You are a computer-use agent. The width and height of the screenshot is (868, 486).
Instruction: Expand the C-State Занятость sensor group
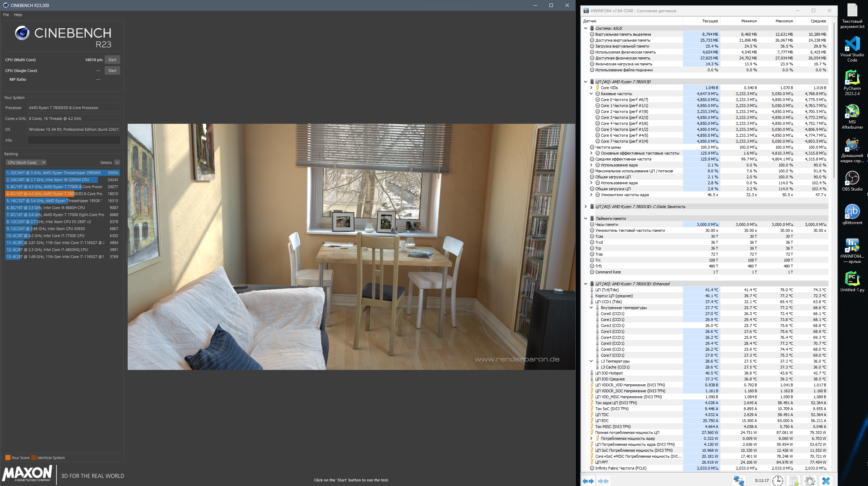(586, 207)
